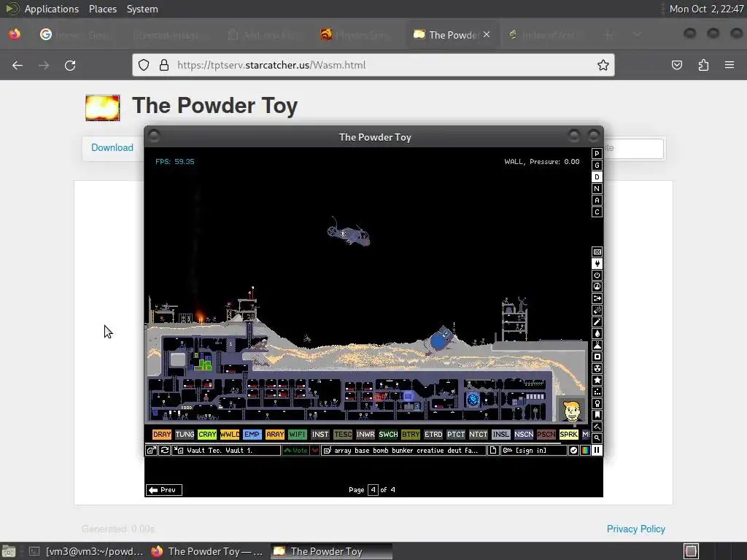This screenshot has height=560, width=747.
Task: Select the CRAY element
Action: [207, 435]
